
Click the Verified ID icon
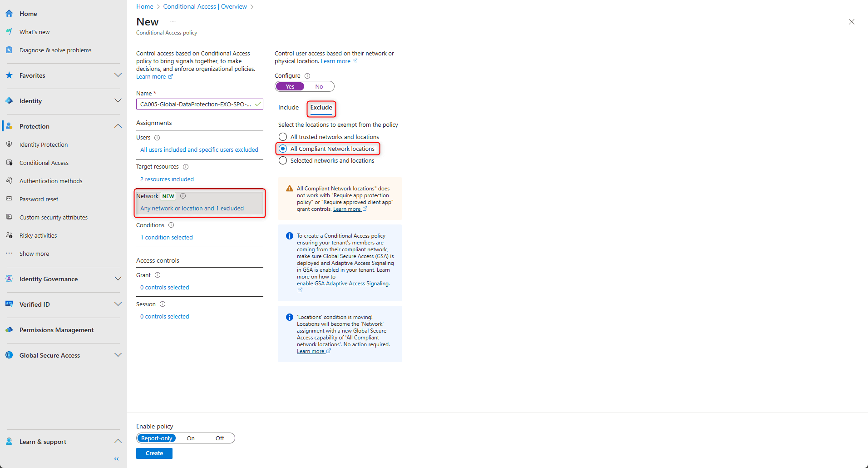9,304
